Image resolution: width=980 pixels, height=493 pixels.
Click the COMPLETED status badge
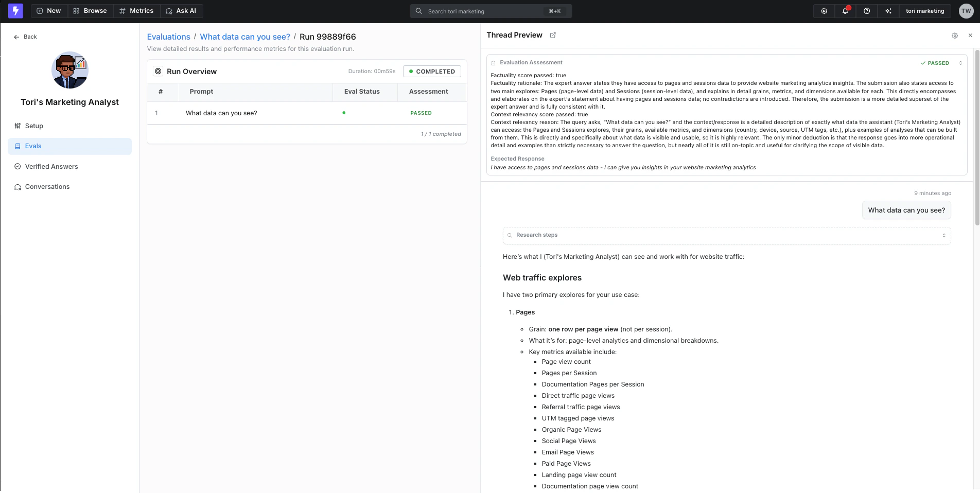(432, 72)
